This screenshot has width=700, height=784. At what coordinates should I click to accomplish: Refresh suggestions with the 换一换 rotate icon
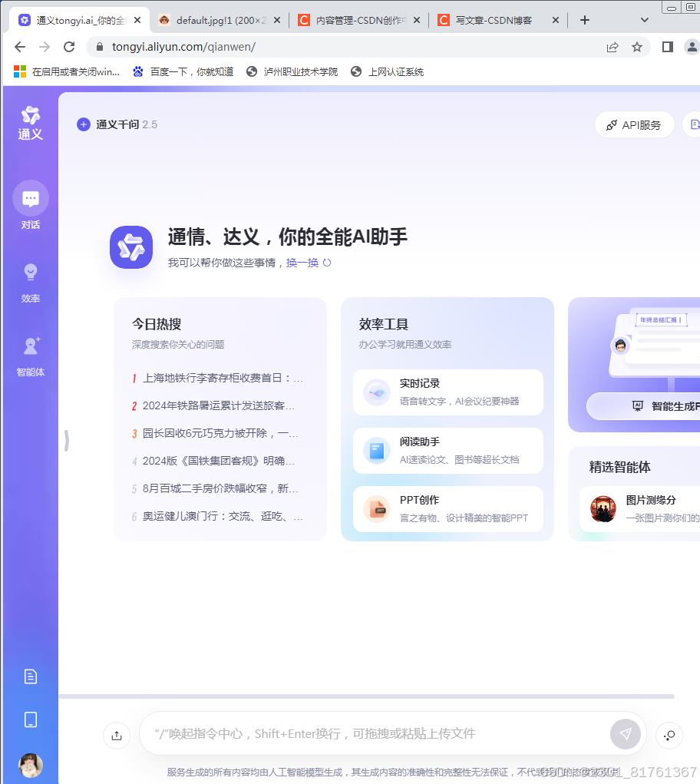tap(327, 263)
